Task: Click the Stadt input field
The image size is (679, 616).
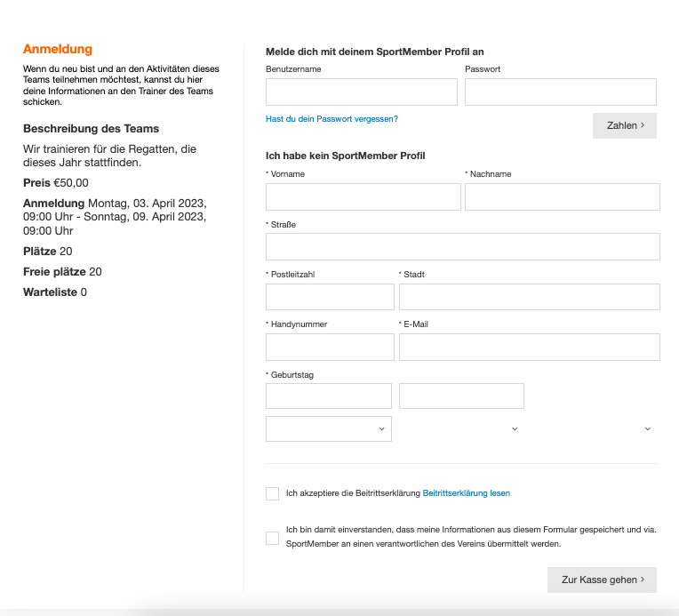Action: pos(529,297)
